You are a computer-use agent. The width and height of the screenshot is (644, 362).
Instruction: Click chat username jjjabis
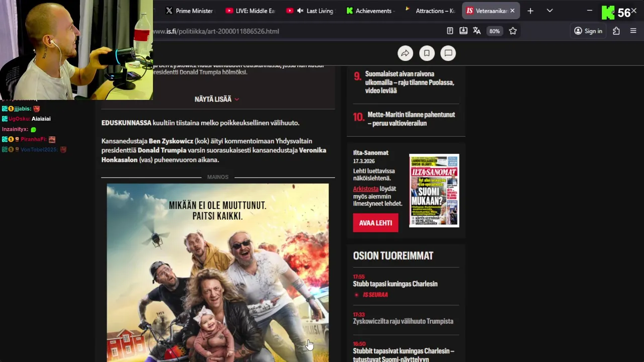coord(23,109)
